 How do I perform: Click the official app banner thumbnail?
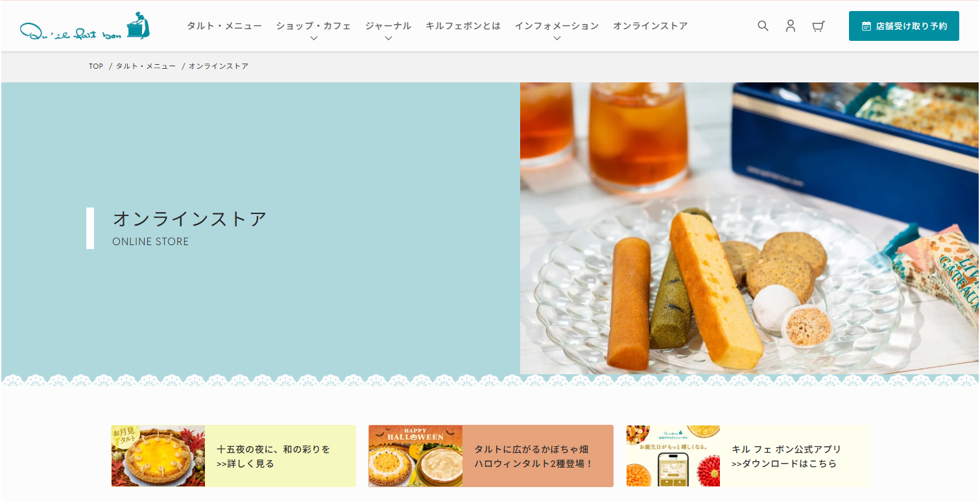pyautogui.click(x=673, y=456)
